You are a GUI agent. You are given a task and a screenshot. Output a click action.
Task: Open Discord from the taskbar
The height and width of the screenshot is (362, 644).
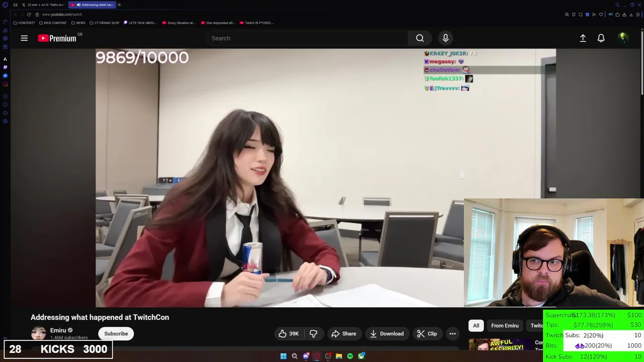305,356
